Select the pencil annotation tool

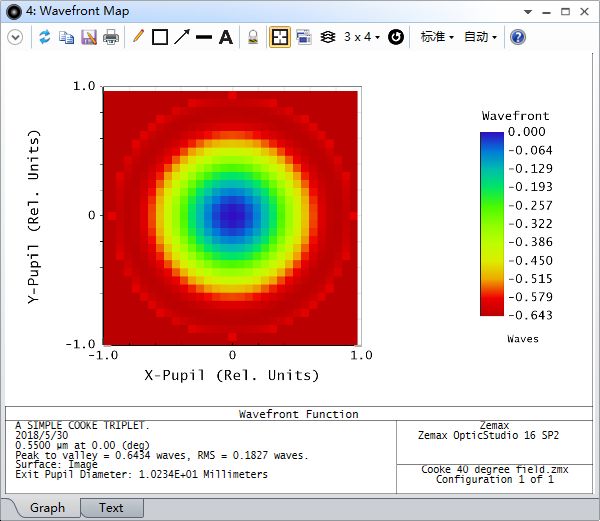138,37
